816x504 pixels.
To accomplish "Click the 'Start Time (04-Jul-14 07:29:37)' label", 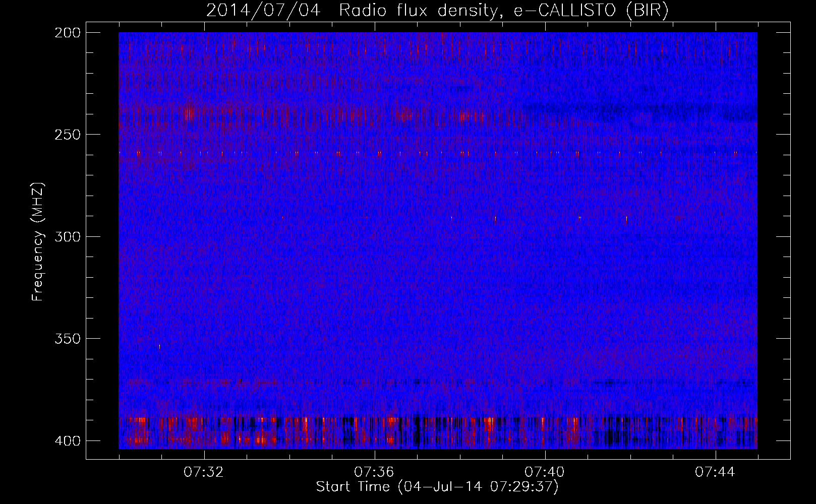I will [x=437, y=487].
